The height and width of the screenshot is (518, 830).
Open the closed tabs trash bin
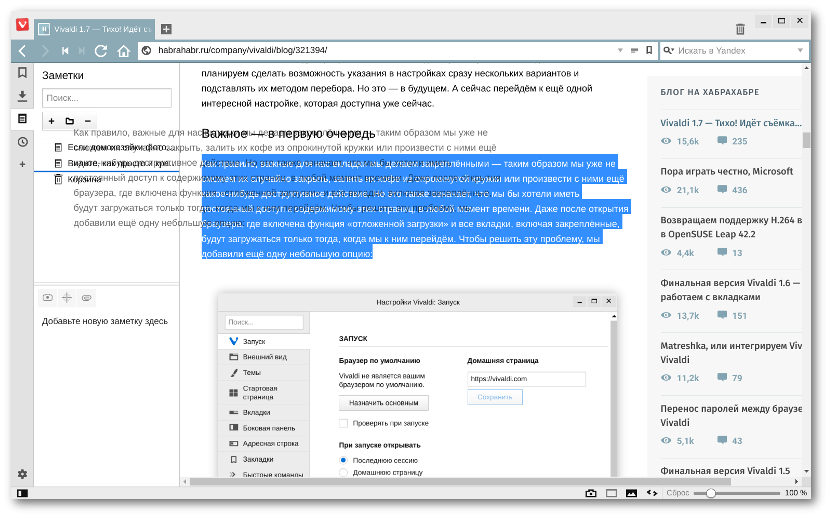tap(740, 29)
